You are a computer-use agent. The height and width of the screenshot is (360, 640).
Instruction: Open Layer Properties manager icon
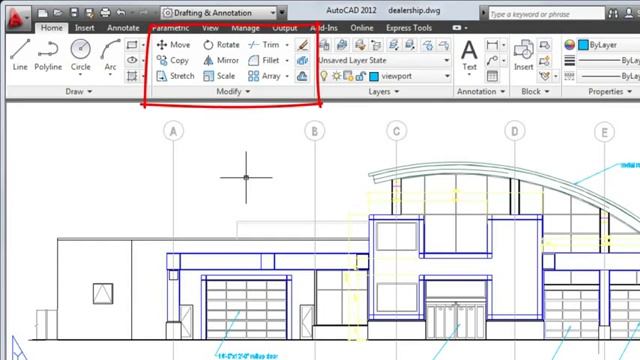(325, 45)
